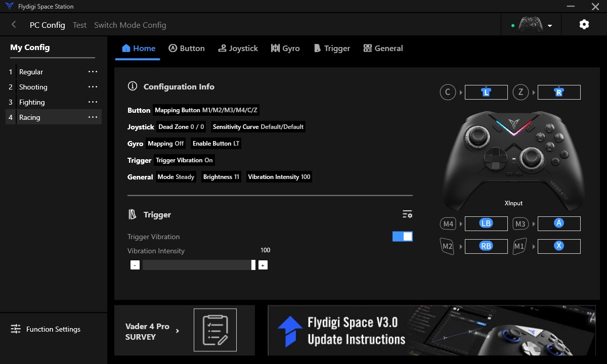
Task: Select the Fighting configuration profile
Action: click(32, 102)
